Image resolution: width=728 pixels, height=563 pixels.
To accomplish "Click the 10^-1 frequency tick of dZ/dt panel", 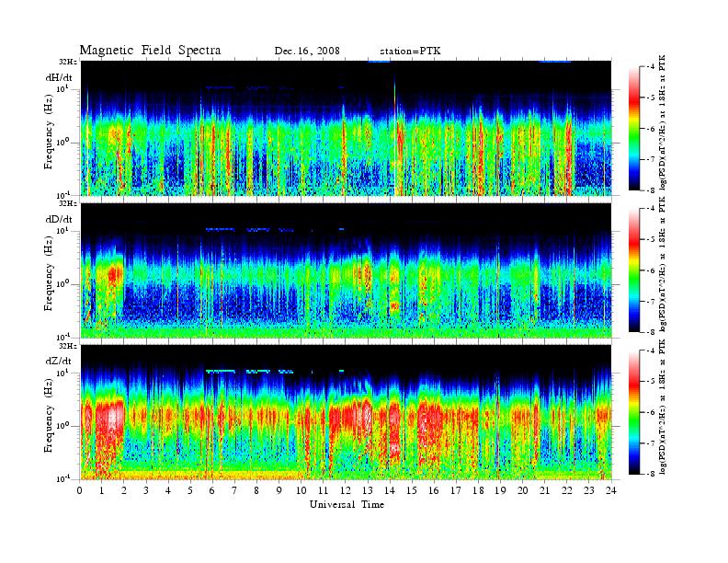I will click(x=63, y=478).
